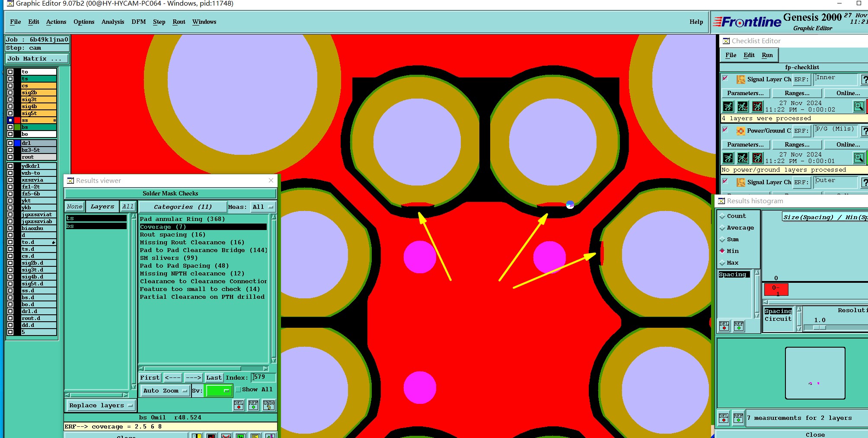Image resolution: width=868 pixels, height=438 pixels.
Task: Click help question mark for Power/Ground check
Action: (x=865, y=131)
